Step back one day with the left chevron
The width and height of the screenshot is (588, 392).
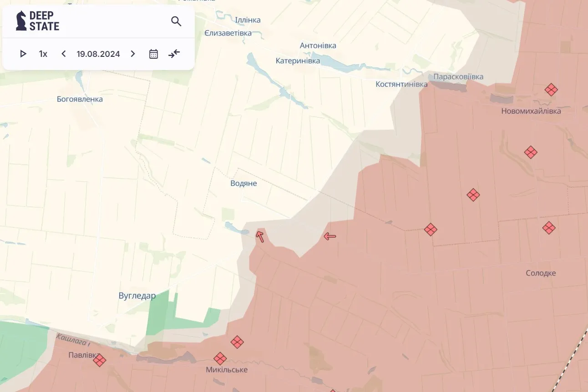click(x=63, y=54)
